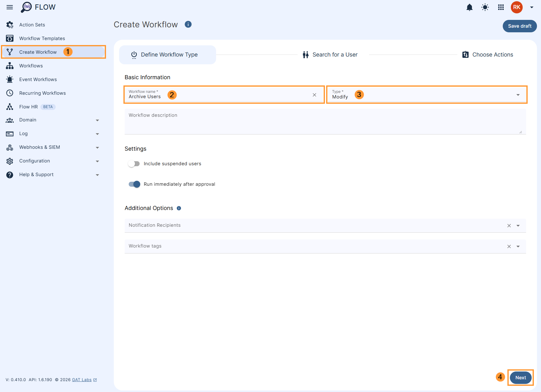The width and height of the screenshot is (541, 392).
Task: Switch to the Search for a User step
Action: coord(335,54)
